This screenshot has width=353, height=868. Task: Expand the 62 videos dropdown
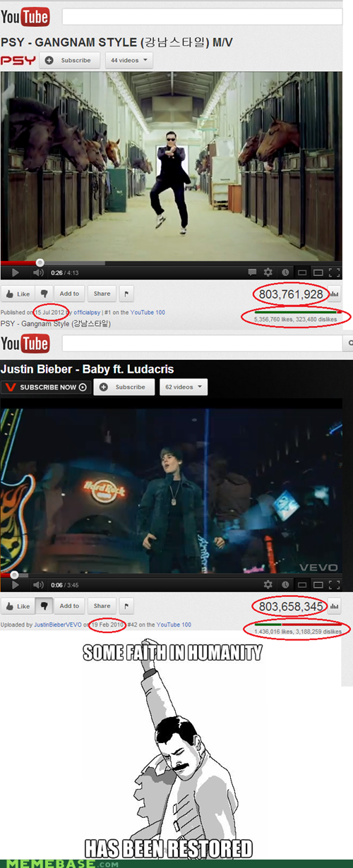tap(183, 387)
